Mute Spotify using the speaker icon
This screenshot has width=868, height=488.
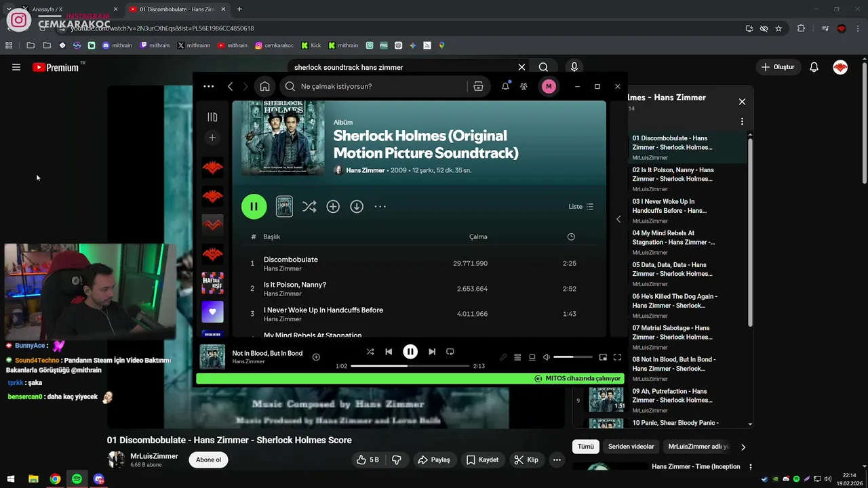(x=547, y=357)
